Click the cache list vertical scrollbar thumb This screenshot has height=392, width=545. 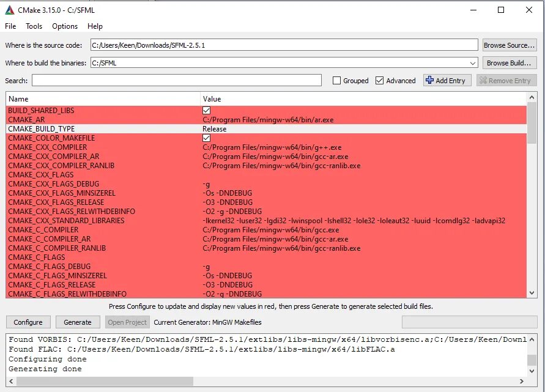coord(532,123)
